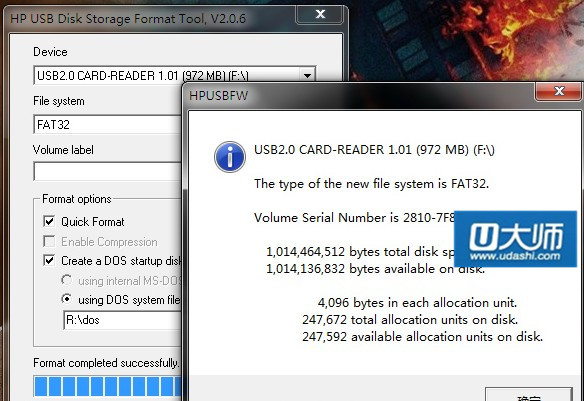Viewport: 584px width, 401px height.
Task: Select using DOS system files radio button
Action: [x=66, y=299]
